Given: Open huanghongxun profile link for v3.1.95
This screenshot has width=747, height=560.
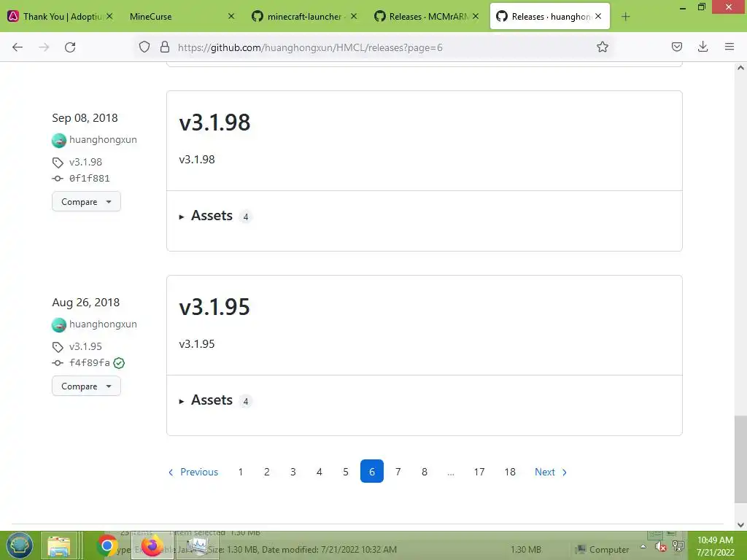Looking at the screenshot, I should tap(103, 324).
